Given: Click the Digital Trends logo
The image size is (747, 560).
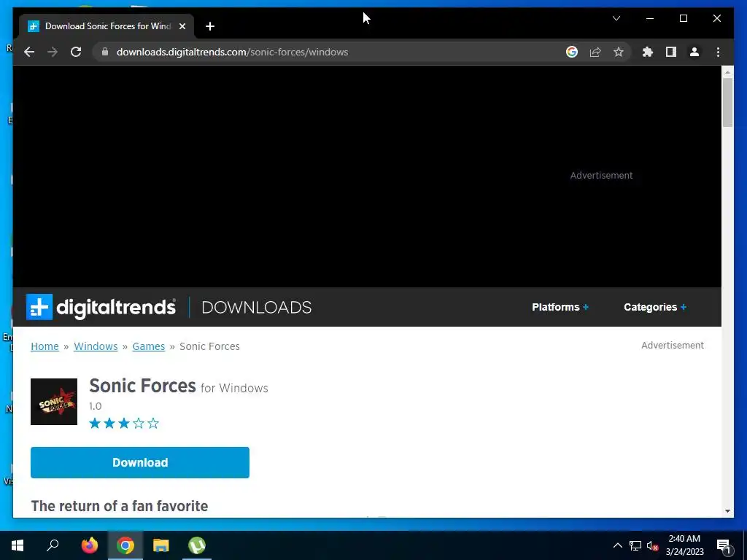Looking at the screenshot, I should [101, 307].
